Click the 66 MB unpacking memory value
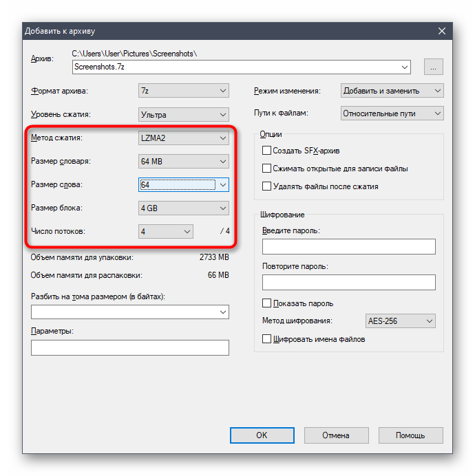The height and width of the screenshot is (476, 475). click(x=218, y=275)
